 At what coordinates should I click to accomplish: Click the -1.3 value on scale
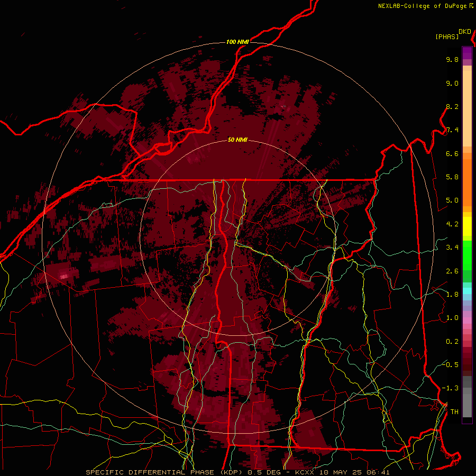pyautogui.click(x=450, y=388)
